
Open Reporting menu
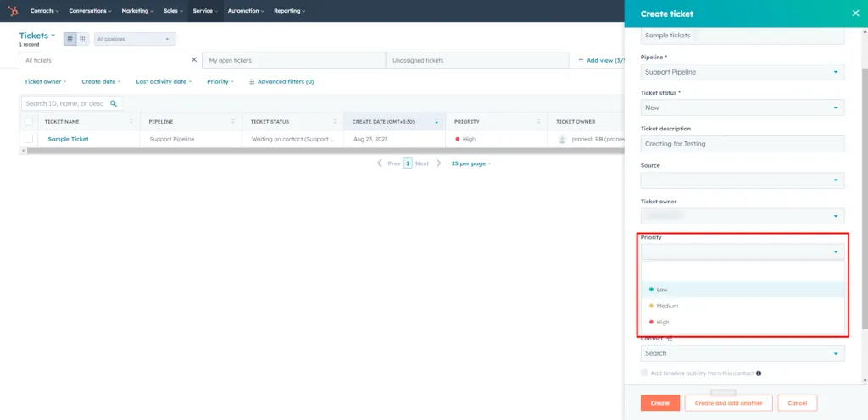(x=290, y=11)
